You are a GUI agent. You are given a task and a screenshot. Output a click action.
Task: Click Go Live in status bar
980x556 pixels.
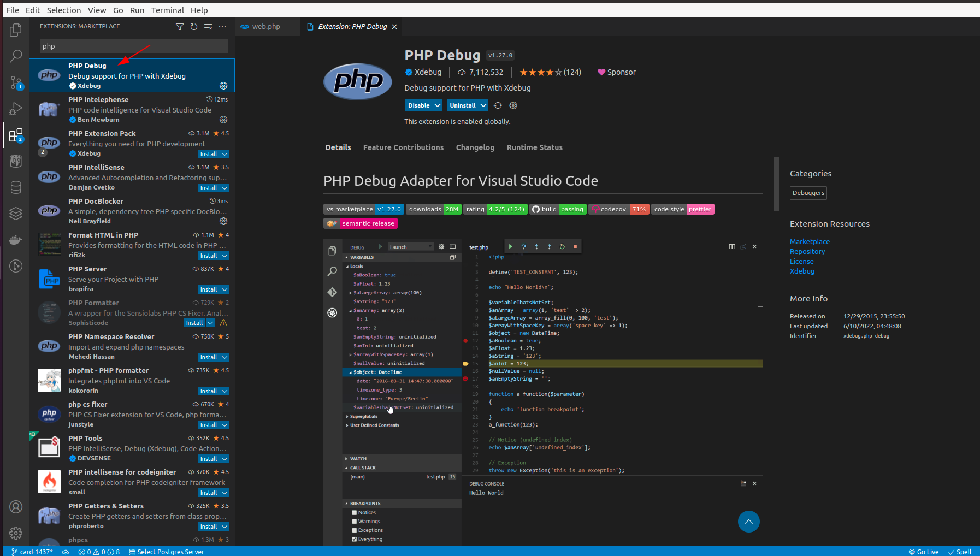(x=924, y=552)
